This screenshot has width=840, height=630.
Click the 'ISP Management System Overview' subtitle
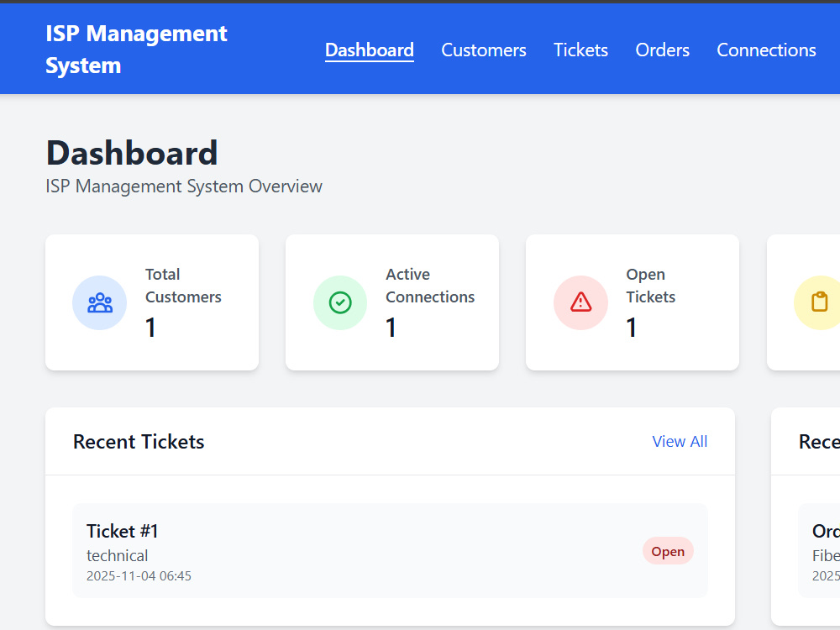coord(184,186)
